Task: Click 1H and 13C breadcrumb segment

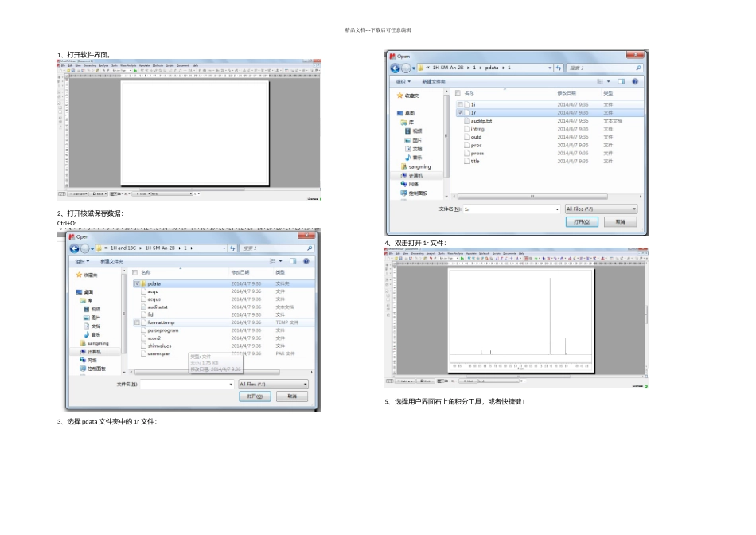Action: 123,248
